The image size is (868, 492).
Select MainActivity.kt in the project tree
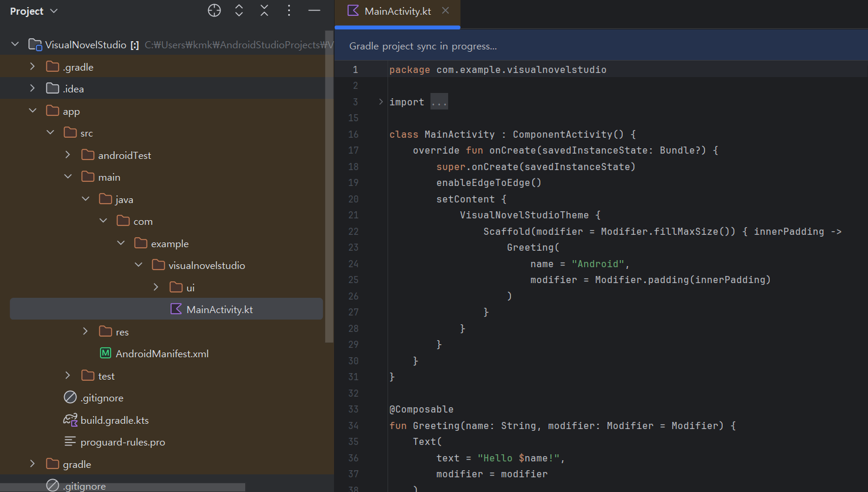tap(219, 310)
